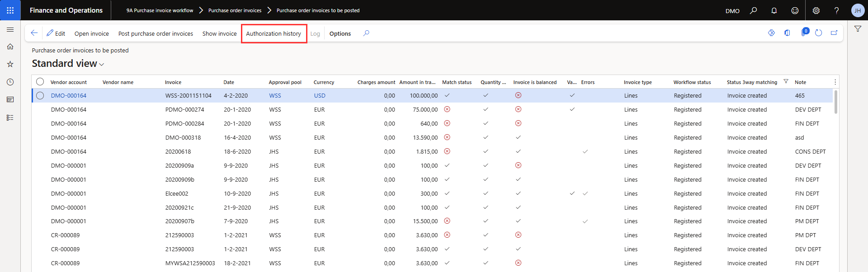Toggle the select-all rows circle in header
The image size is (868, 272).
click(x=40, y=82)
